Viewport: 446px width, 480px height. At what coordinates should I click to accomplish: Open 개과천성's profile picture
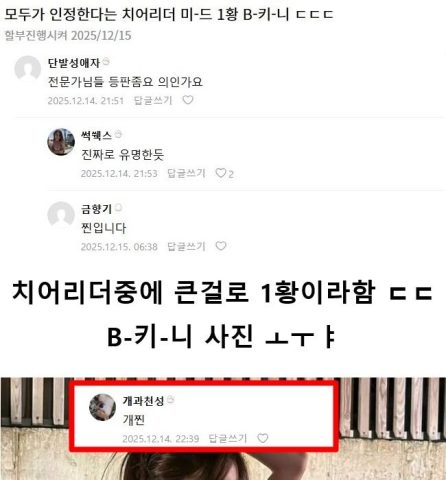103,407
